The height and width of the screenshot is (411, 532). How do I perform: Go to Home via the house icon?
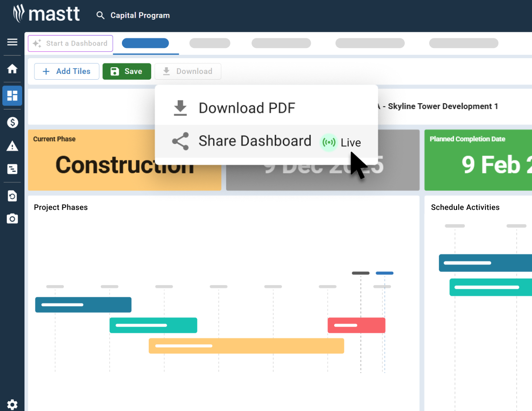(12, 69)
